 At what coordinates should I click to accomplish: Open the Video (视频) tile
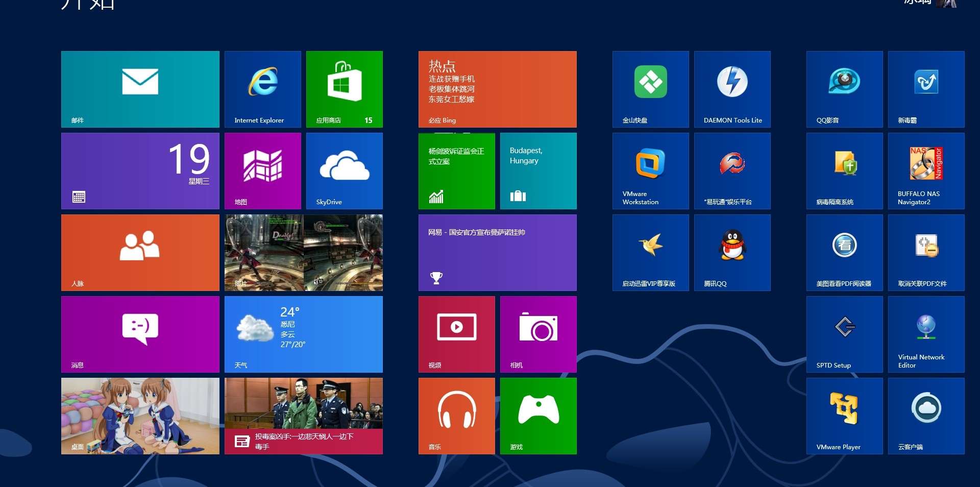click(457, 334)
